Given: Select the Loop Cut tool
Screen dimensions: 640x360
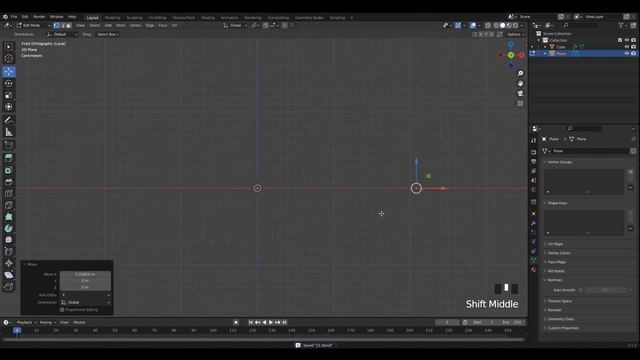Looking at the screenshot, I should click(9, 193).
